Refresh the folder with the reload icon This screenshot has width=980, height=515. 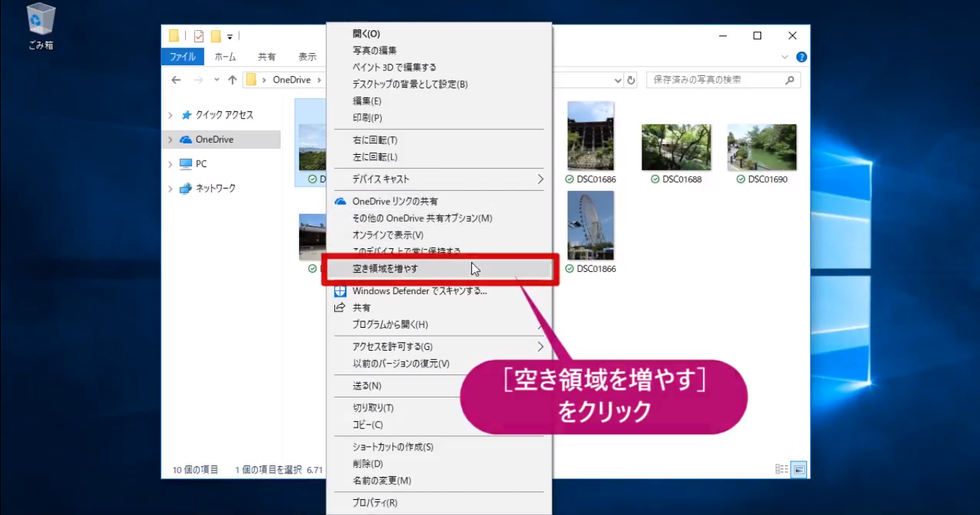pyautogui.click(x=631, y=80)
